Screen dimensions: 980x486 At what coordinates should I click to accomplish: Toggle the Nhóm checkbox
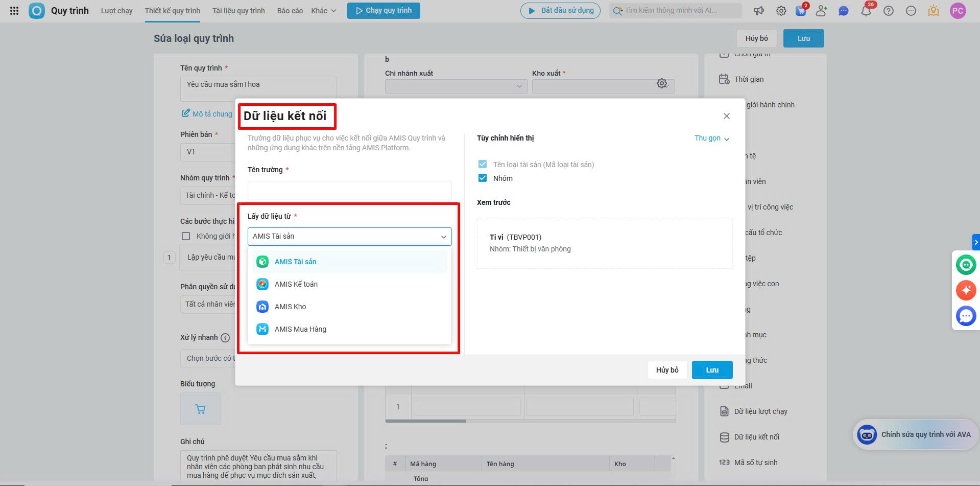pyautogui.click(x=483, y=178)
